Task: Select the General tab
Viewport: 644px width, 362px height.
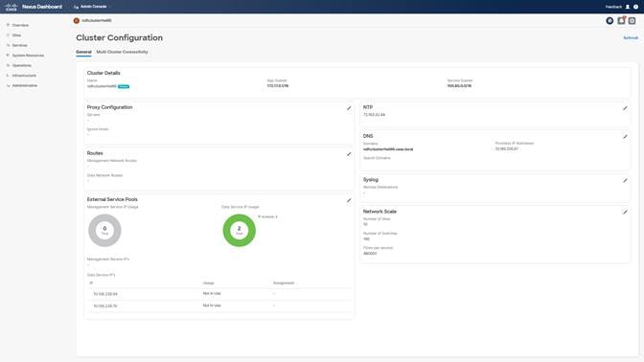Action: (x=83, y=52)
